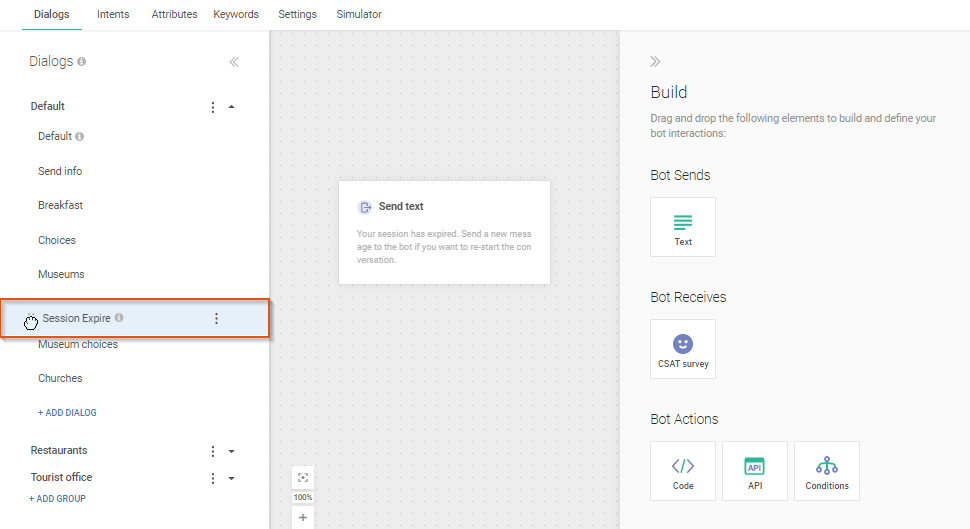Collapse the Default dialog group
This screenshot has height=529, width=970.
232,107
